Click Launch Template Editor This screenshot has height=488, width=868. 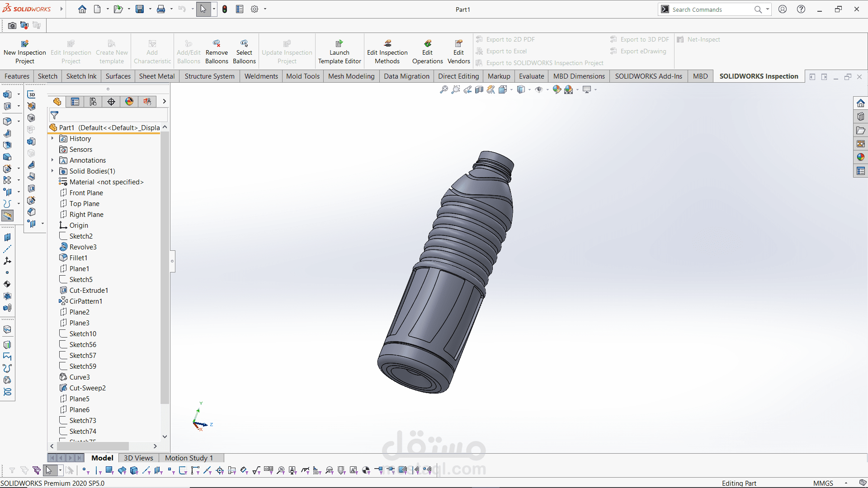340,52
